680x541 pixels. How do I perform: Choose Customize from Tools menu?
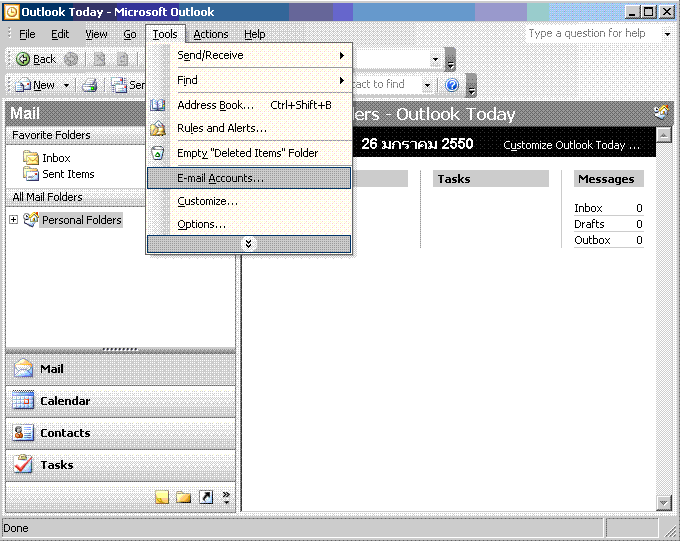pyautogui.click(x=249, y=201)
